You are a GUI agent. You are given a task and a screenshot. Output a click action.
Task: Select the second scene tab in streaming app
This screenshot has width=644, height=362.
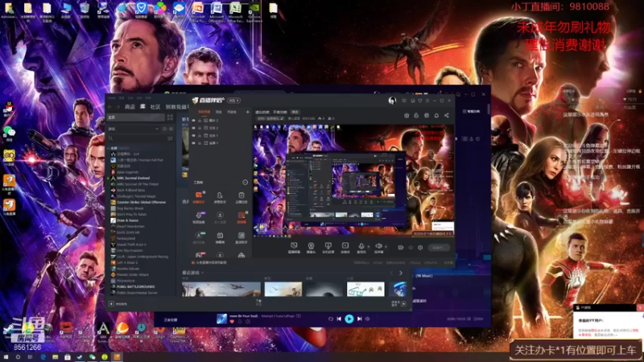(x=219, y=112)
